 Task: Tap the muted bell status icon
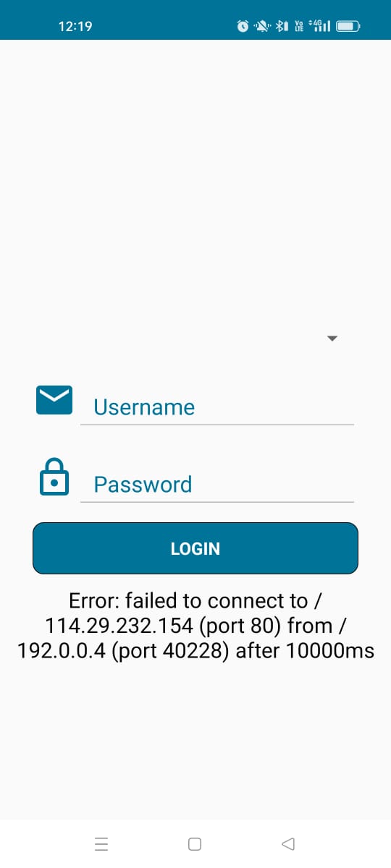tap(263, 27)
